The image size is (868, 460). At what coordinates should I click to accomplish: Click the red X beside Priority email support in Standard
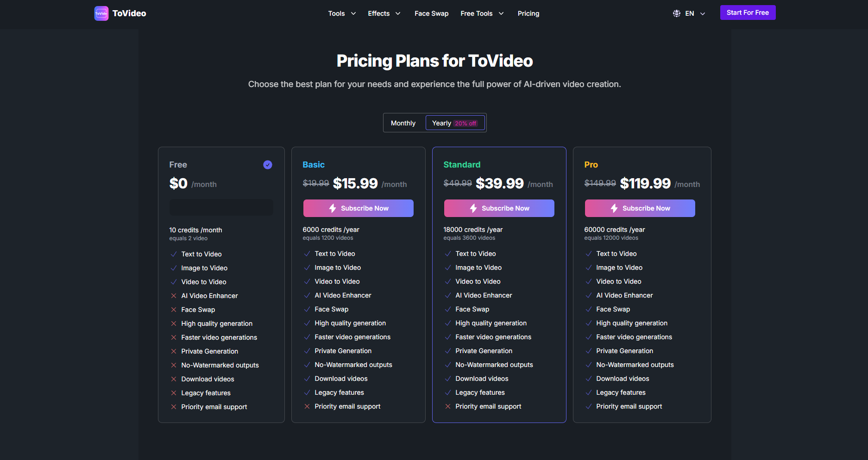click(448, 406)
